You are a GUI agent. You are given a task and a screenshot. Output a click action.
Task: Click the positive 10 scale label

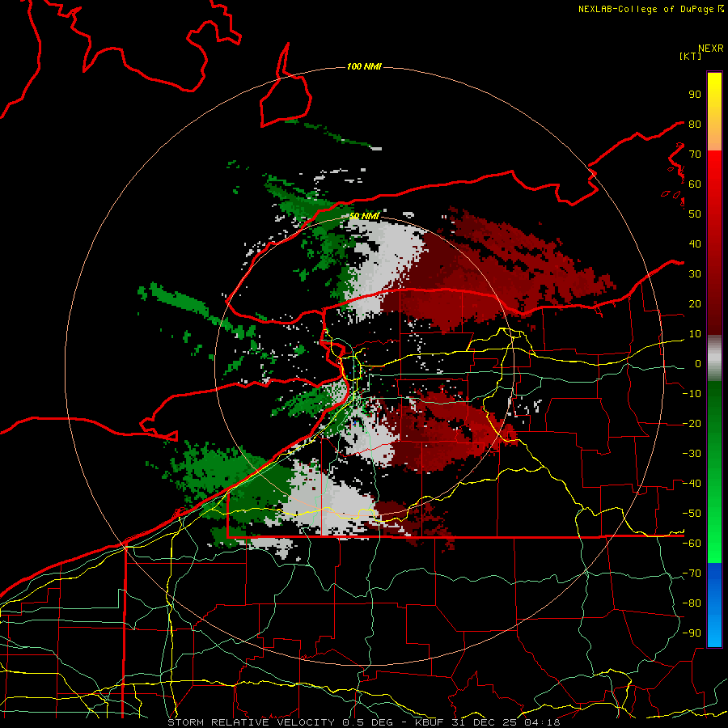coord(695,334)
